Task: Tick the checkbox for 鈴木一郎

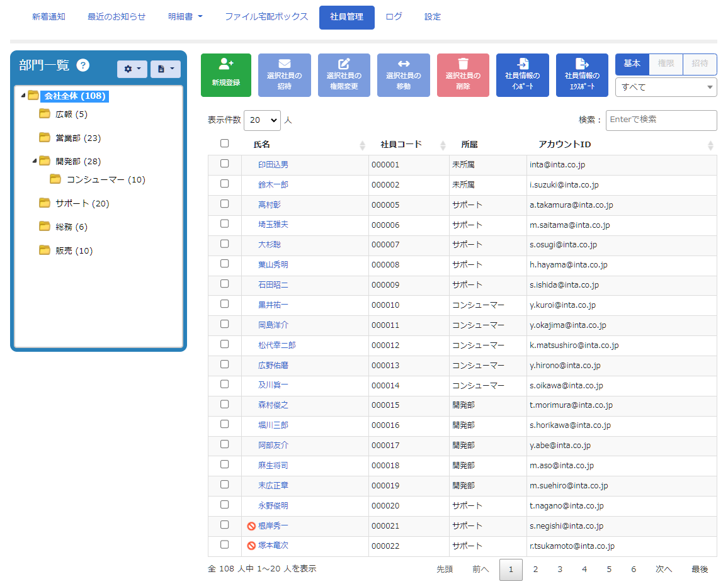Action: pyautogui.click(x=224, y=184)
